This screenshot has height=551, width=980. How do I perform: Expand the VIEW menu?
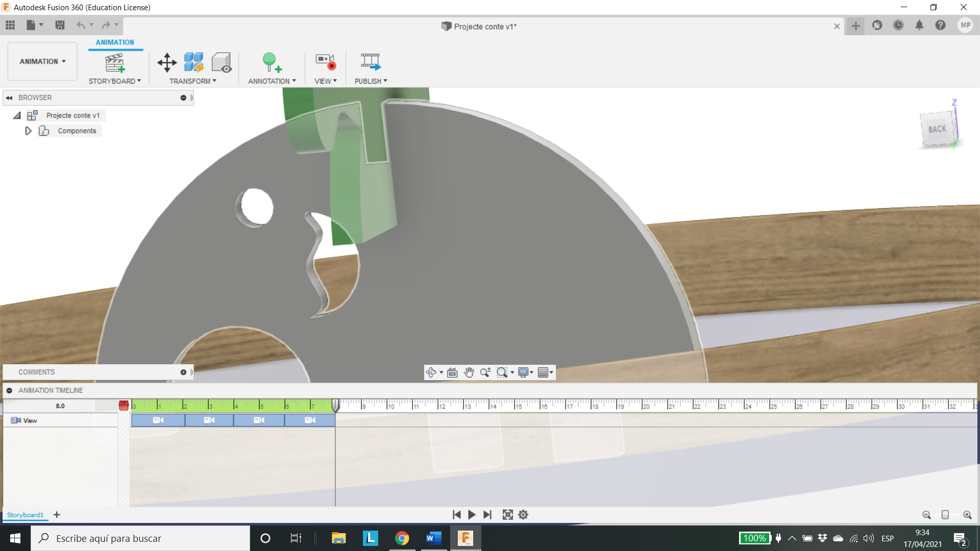(326, 81)
